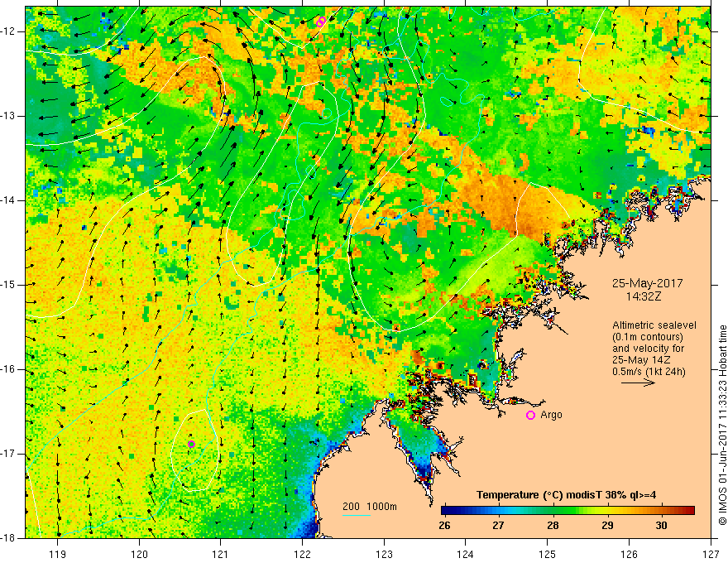Click the longitude axis label '120'
728x563 pixels.
(x=139, y=554)
